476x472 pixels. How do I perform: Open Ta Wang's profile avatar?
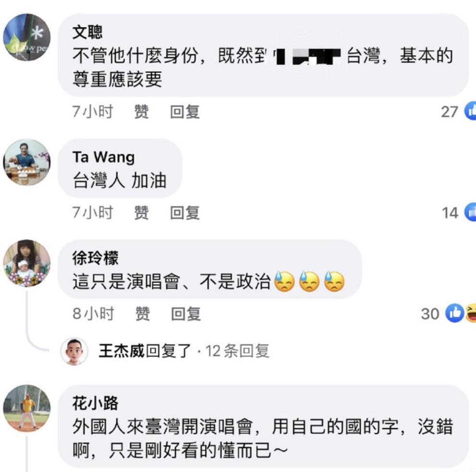coord(27,162)
